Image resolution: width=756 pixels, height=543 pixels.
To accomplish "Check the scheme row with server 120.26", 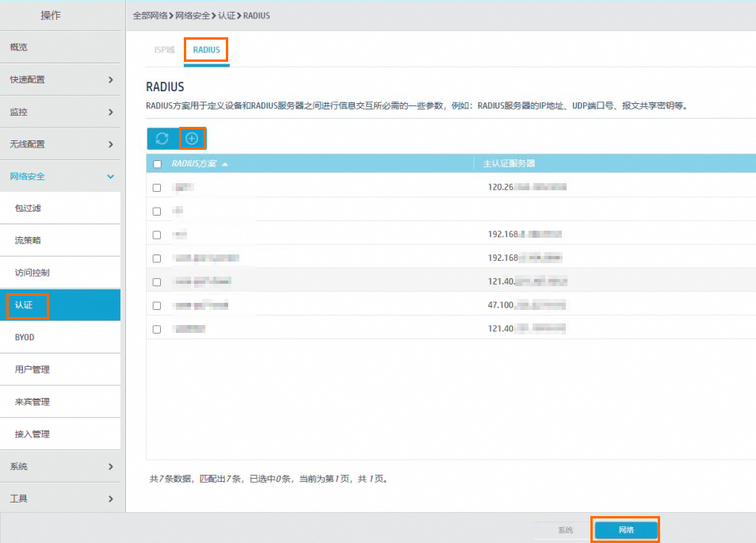I will (156, 187).
